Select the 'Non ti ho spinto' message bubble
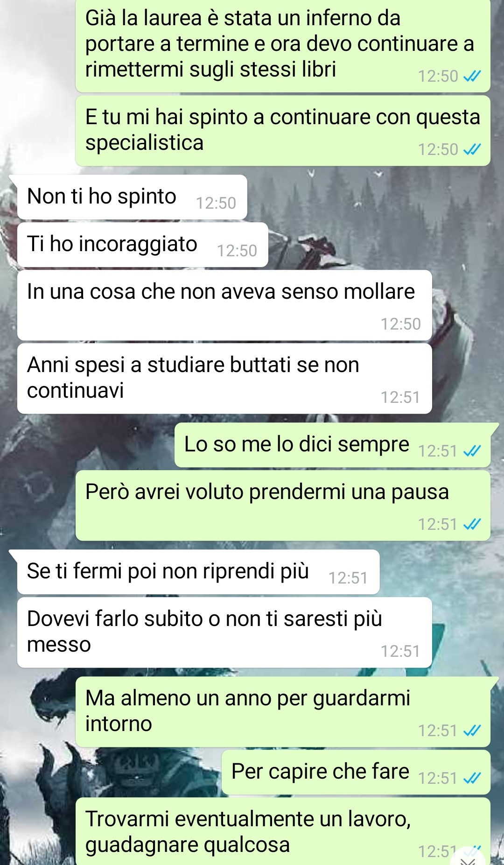Image resolution: width=504 pixels, height=865 pixels. pyautogui.click(x=132, y=197)
